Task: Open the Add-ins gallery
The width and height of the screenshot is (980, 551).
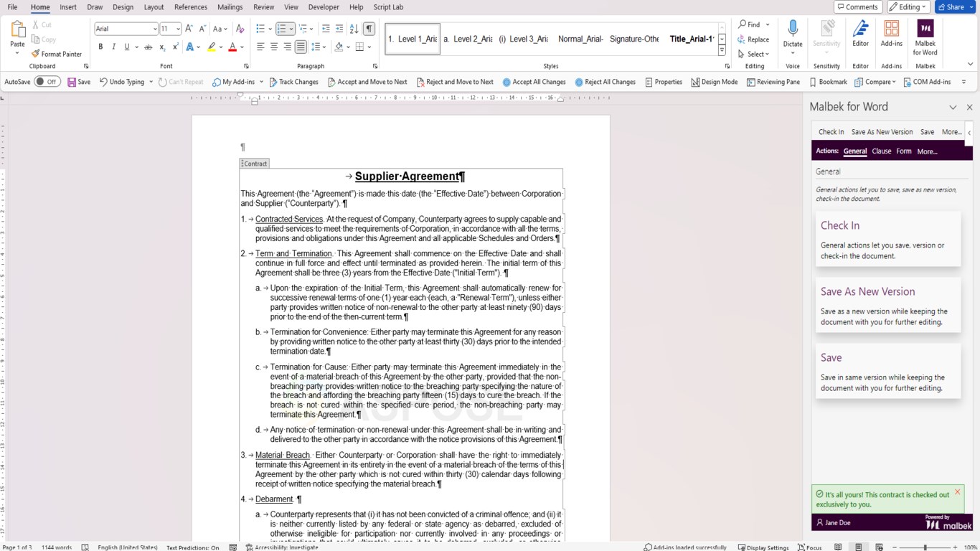Action: pyautogui.click(x=892, y=34)
